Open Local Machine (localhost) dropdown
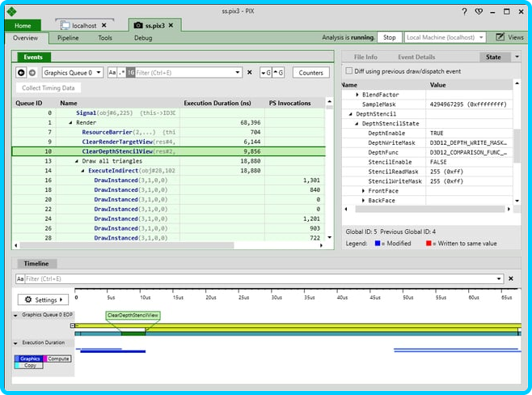532x395 pixels. click(445, 37)
